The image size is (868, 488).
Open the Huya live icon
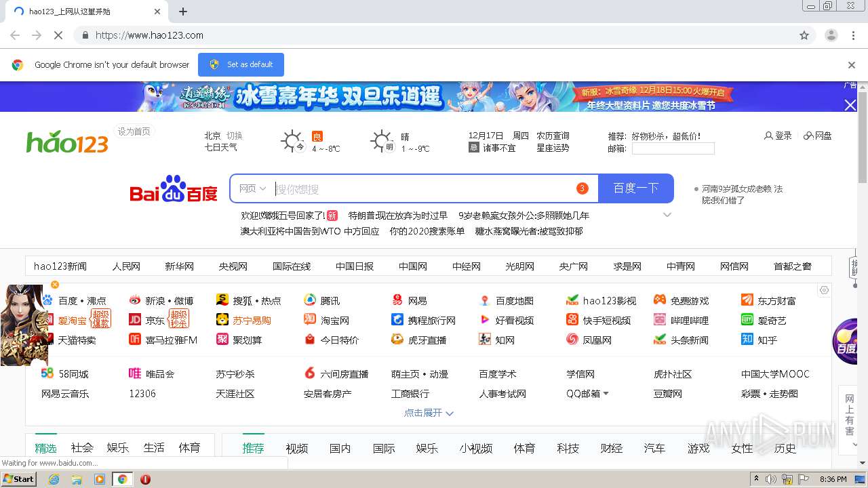(397, 340)
